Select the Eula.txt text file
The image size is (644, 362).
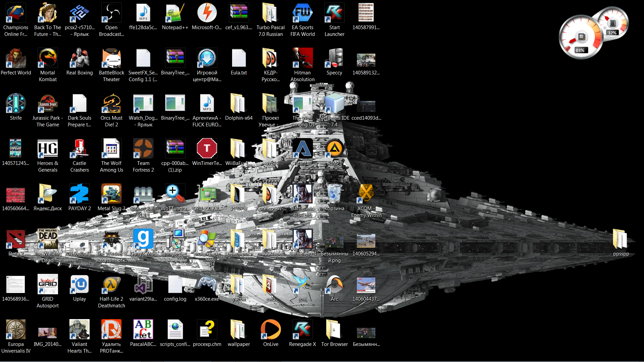click(239, 59)
